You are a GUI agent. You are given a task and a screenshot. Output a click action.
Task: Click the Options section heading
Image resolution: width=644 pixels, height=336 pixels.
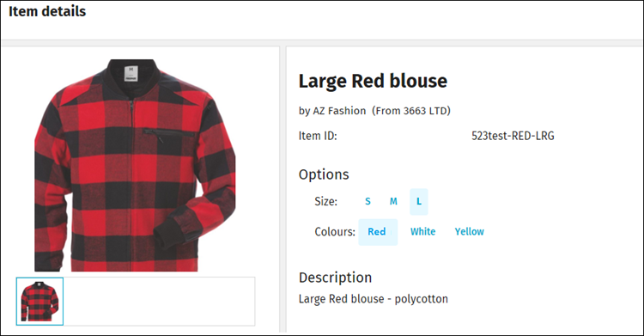[x=324, y=174]
